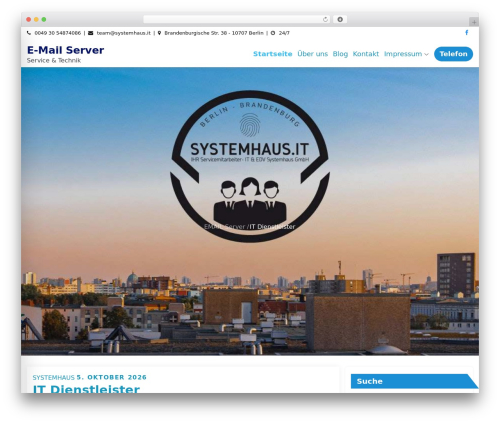500x423 pixels.
Task: Click the Suche widget header
Action: tap(414, 381)
